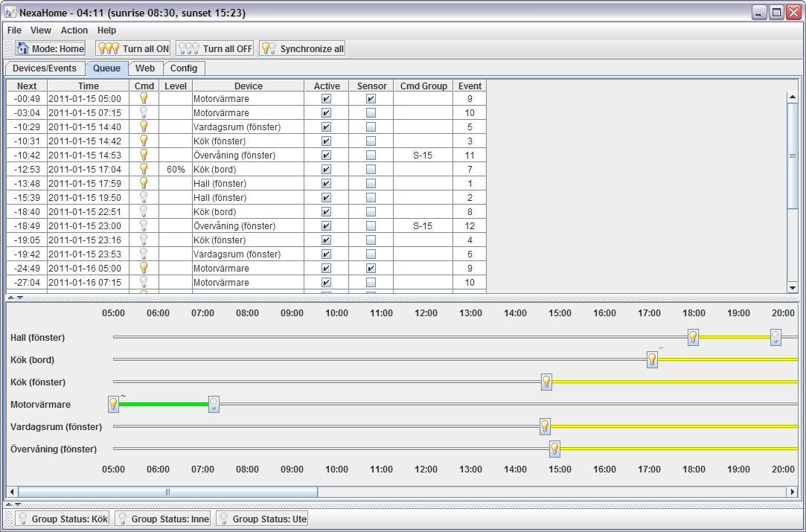806x532 pixels.
Task: Check the Sensor box in the 19:50 Hall row
Action: (x=371, y=197)
